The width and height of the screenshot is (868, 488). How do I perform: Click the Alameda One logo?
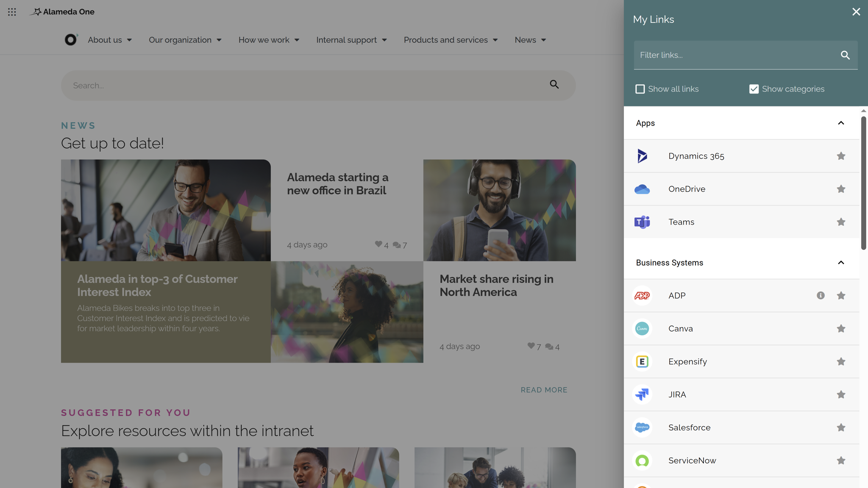click(x=62, y=12)
